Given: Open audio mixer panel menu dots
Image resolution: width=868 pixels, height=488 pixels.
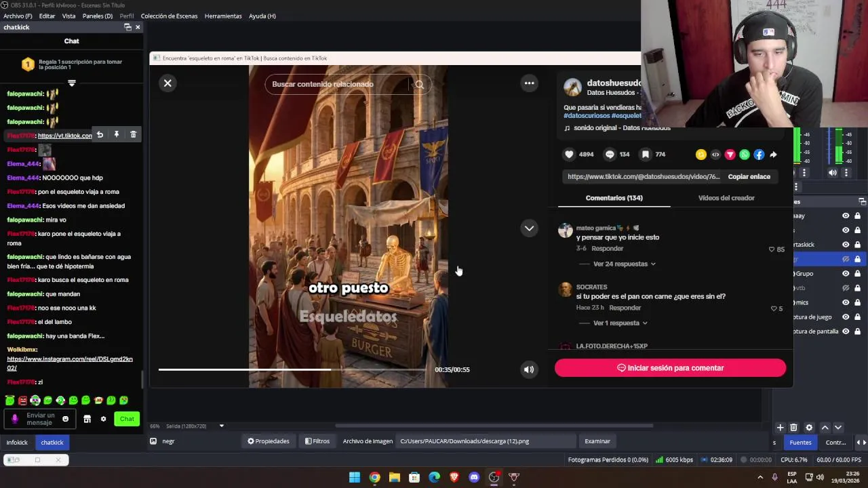Looking at the screenshot, I should [x=797, y=187].
